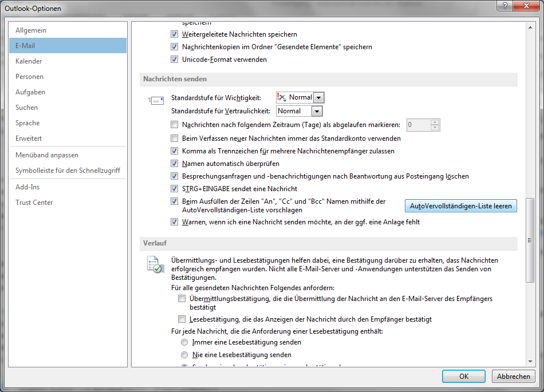Enable Übermittlungsbestätigung checkbox
The width and height of the screenshot is (544, 392).
coord(182,298)
